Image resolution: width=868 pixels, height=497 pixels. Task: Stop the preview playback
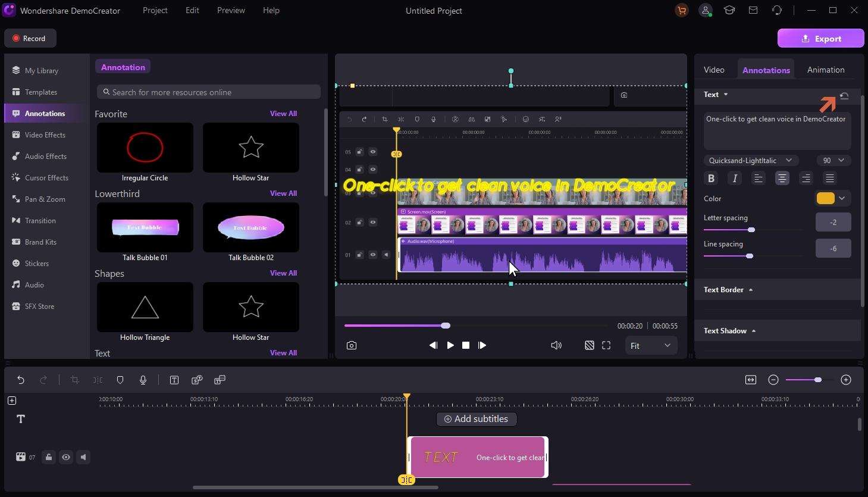click(466, 345)
